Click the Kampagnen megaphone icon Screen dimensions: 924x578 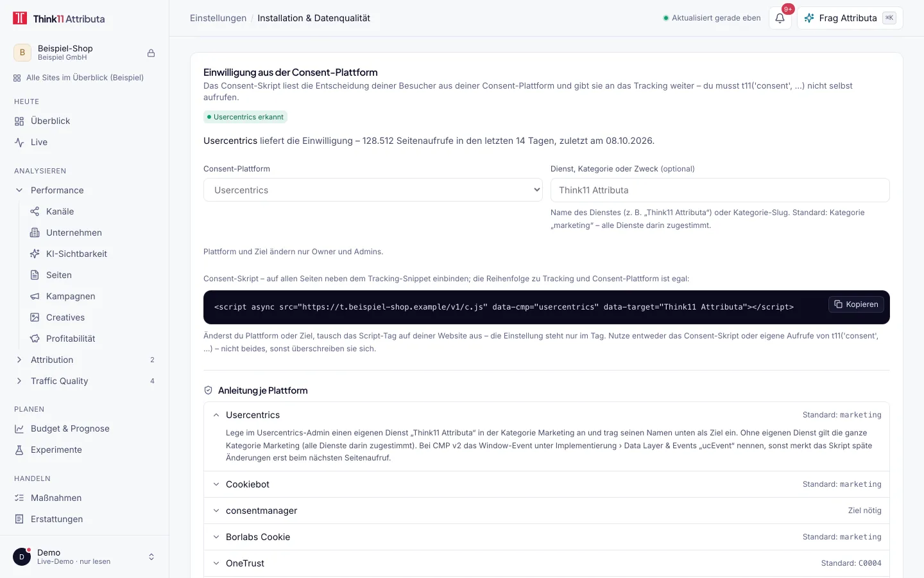(x=35, y=296)
